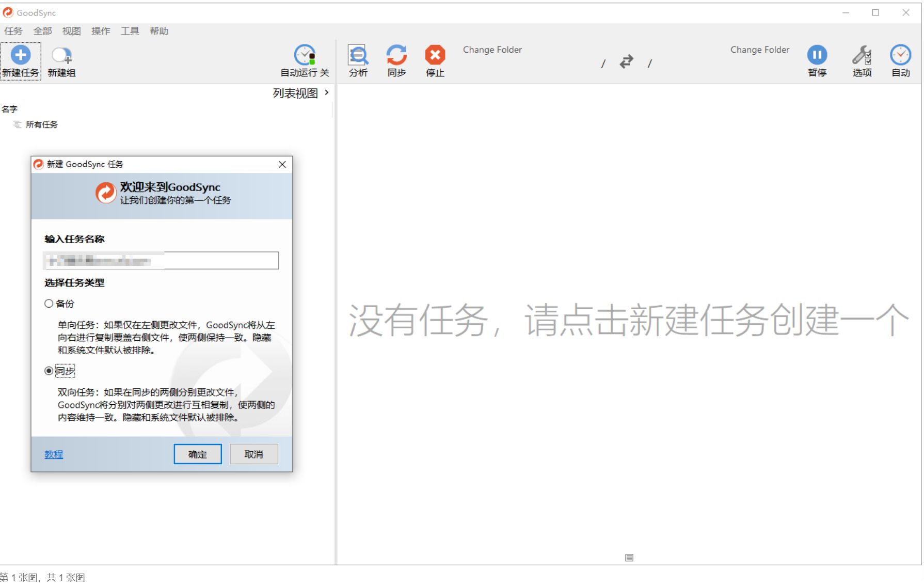Click the GoodSync logo in title bar

8,12
